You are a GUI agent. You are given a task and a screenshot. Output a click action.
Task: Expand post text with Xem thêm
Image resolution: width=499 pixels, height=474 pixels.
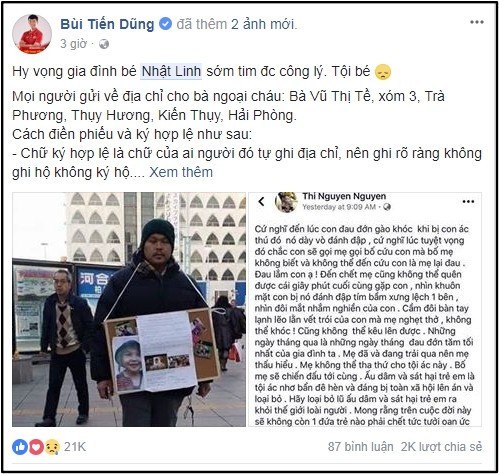(x=181, y=172)
